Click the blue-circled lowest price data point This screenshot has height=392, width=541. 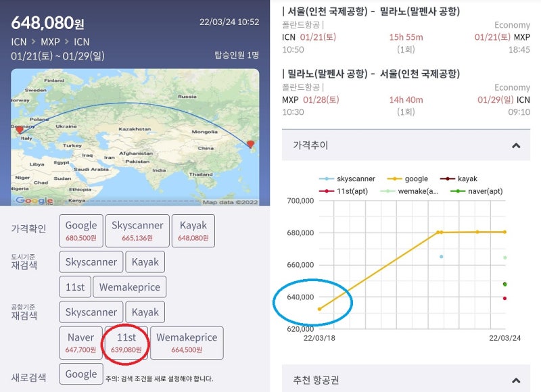[x=319, y=308]
